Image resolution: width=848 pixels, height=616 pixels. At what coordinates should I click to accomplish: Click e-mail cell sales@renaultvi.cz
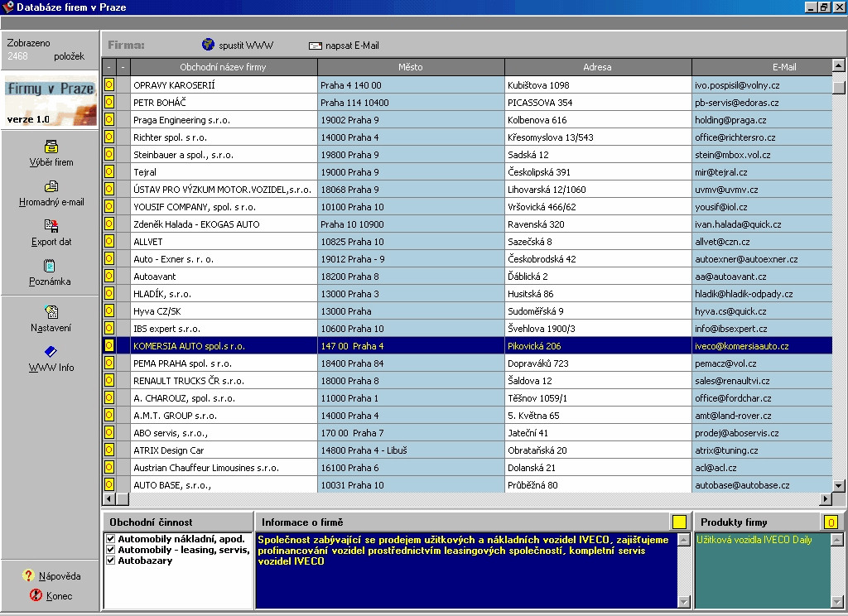[x=762, y=380]
